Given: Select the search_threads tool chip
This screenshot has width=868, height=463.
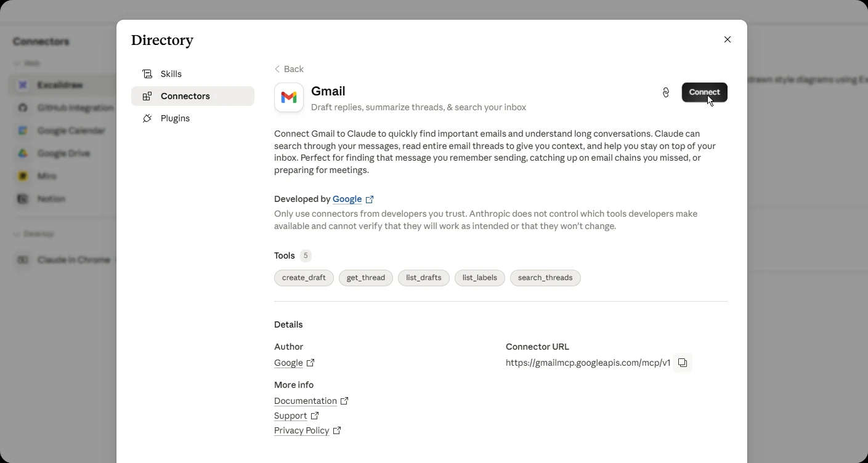Looking at the screenshot, I should pyautogui.click(x=545, y=278).
